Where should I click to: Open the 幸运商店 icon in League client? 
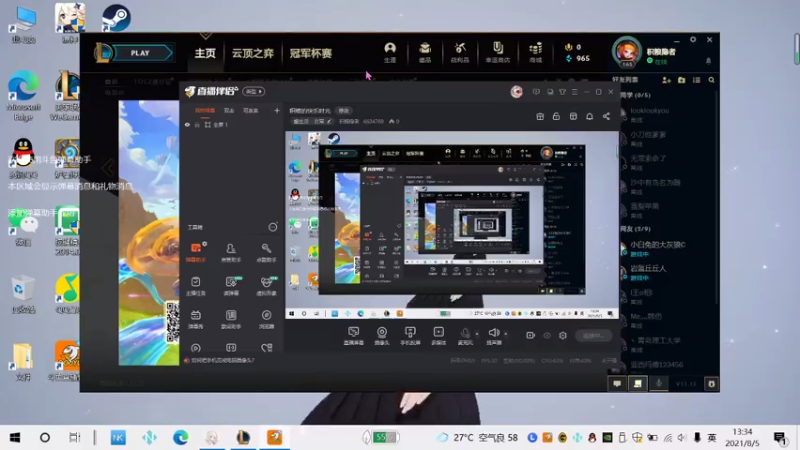[497, 53]
